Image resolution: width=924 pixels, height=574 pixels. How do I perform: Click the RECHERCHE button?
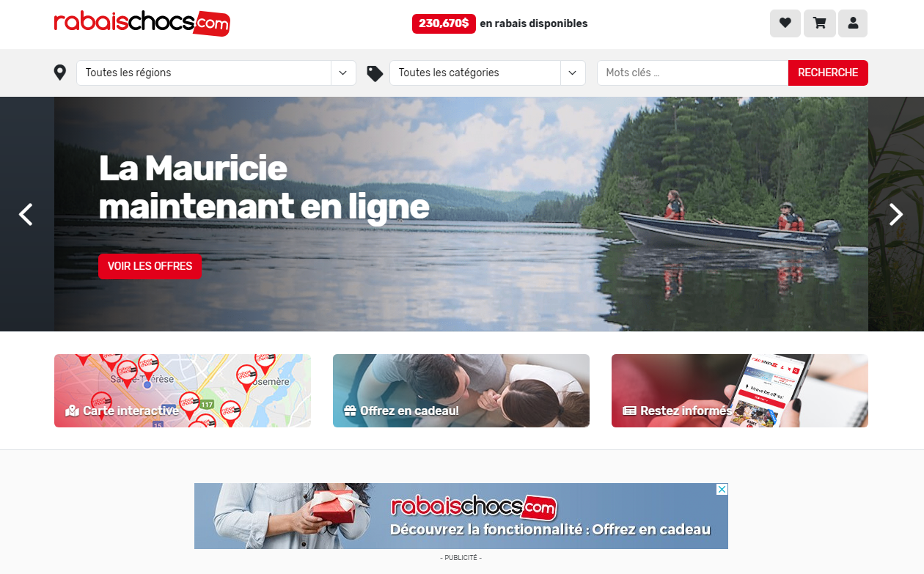coord(828,73)
